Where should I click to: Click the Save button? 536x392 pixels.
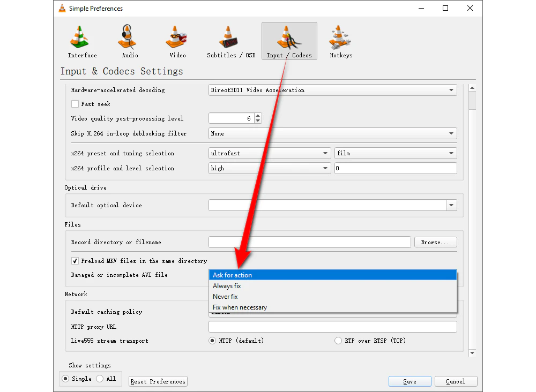coord(410,381)
